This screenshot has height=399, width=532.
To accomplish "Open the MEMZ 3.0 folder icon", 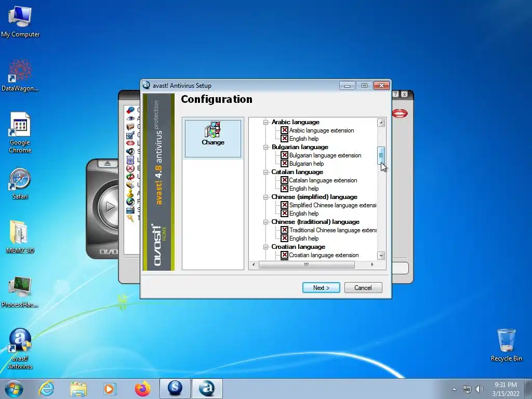I will click(x=20, y=237).
